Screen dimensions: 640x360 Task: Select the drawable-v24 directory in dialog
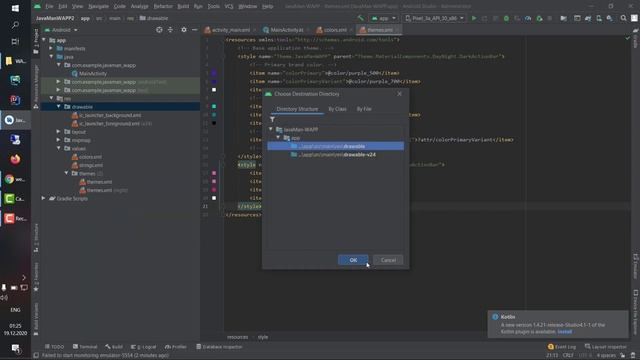[336, 155]
